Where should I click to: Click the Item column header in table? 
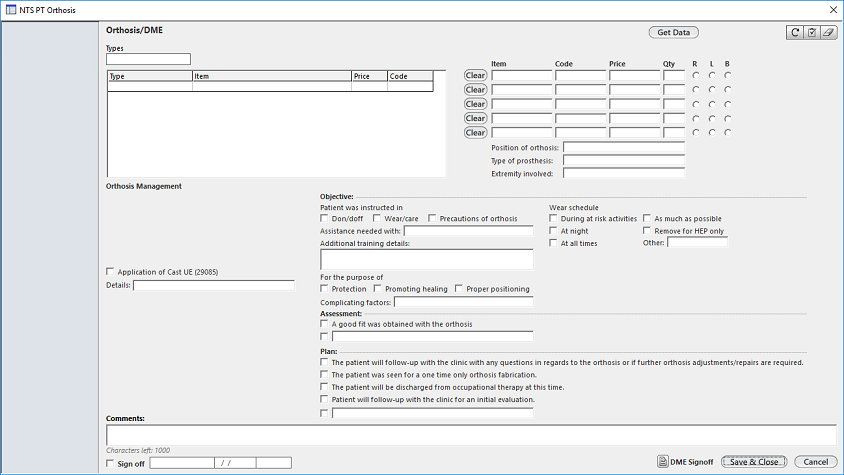272,76
